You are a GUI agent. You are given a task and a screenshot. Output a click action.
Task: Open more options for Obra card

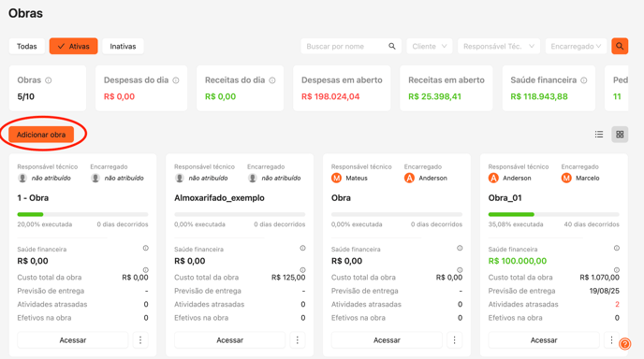pyautogui.click(x=454, y=340)
